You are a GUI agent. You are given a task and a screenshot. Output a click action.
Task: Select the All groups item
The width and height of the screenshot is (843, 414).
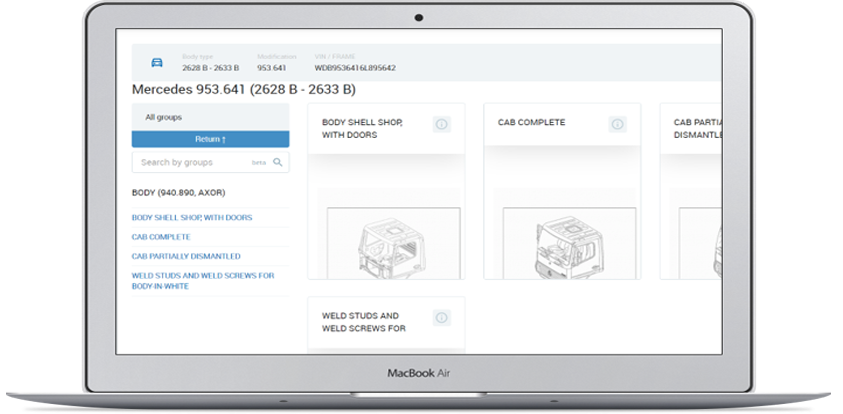coord(164,117)
